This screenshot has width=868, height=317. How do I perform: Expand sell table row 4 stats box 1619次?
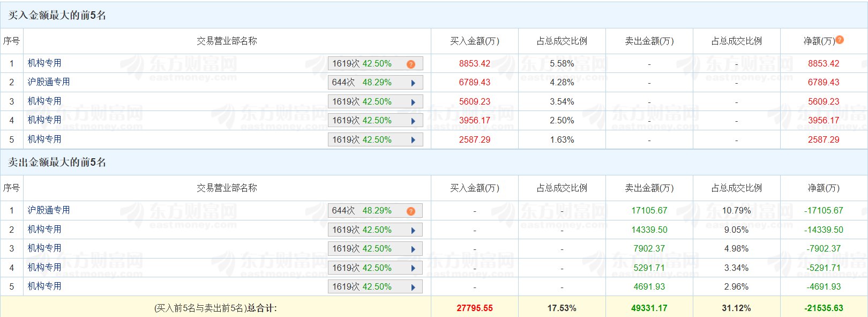tap(375, 268)
